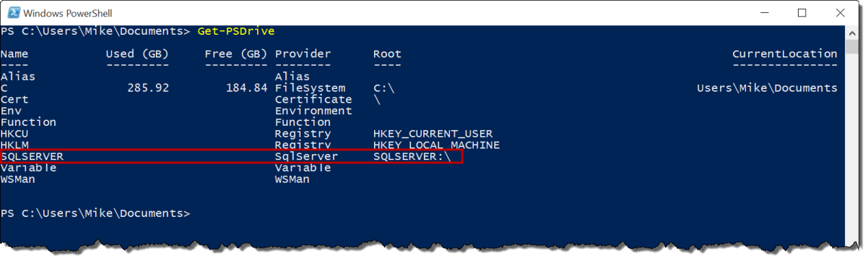Click the bottom empty prompt line

tap(95, 213)
